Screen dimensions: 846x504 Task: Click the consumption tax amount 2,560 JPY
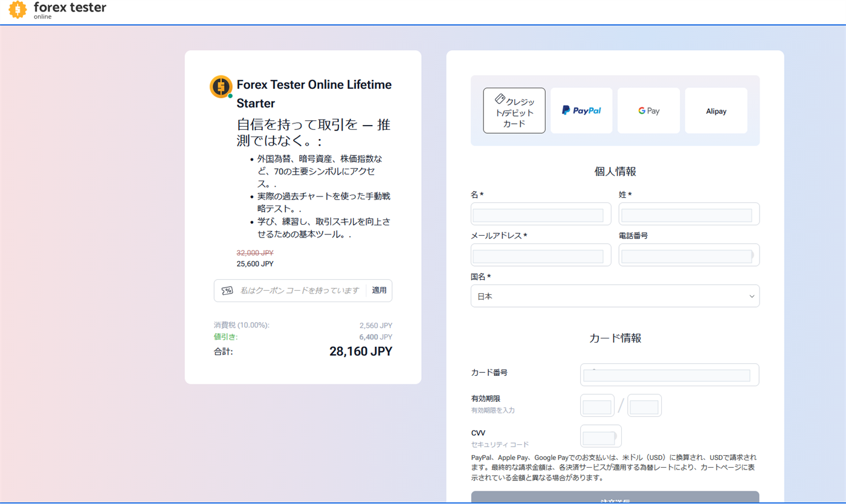pos(376,325)
